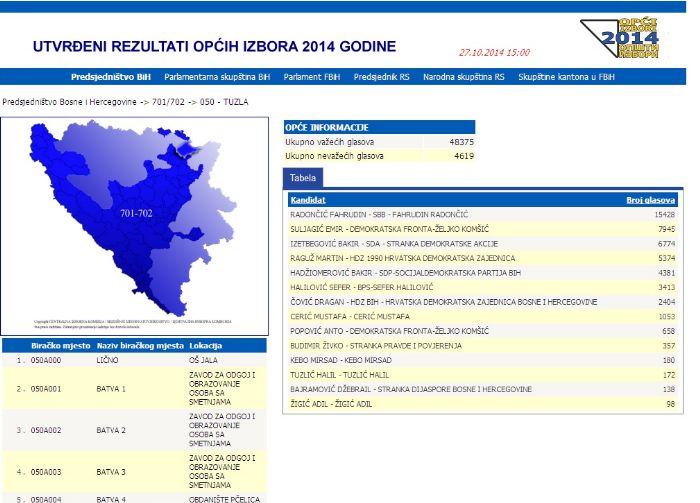Click the 701-702 region on map

[136, 213]
